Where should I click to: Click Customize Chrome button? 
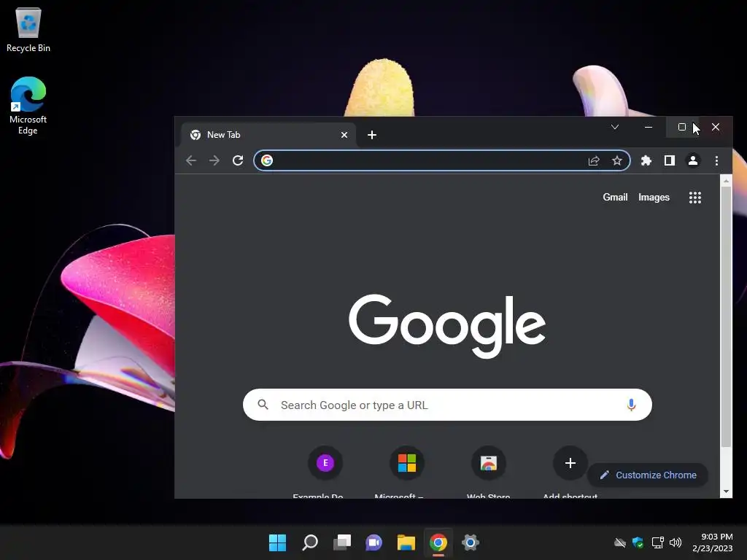(x=648, y=475)
